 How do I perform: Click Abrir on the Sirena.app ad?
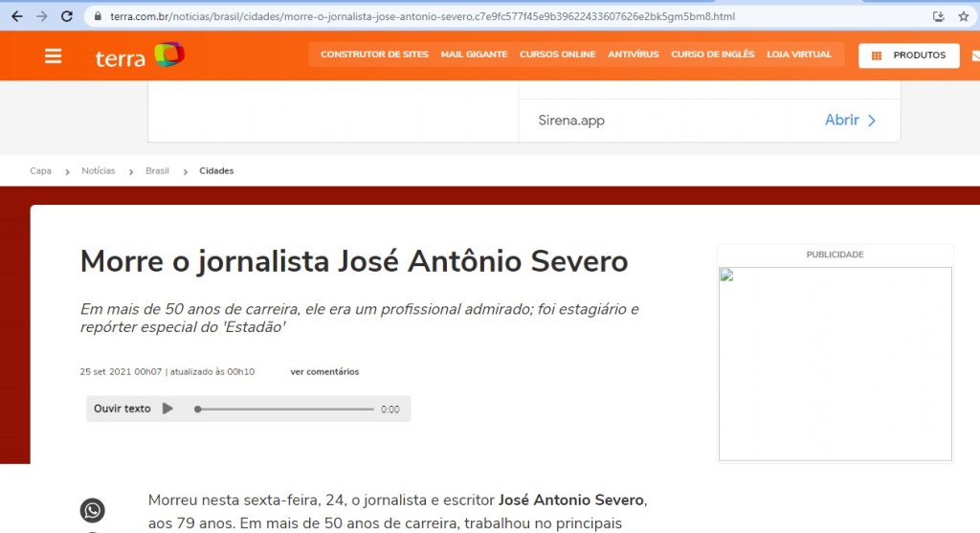(850, 121)
